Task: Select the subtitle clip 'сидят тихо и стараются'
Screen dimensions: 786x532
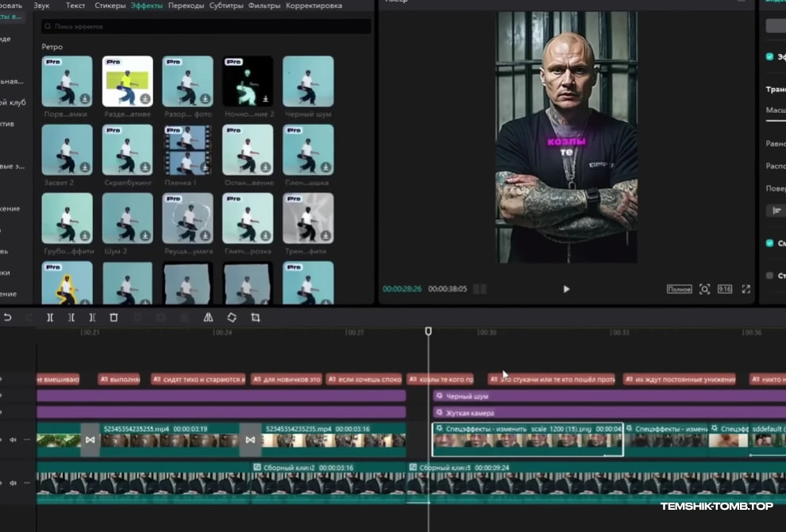Action: [x=198, y=379]
